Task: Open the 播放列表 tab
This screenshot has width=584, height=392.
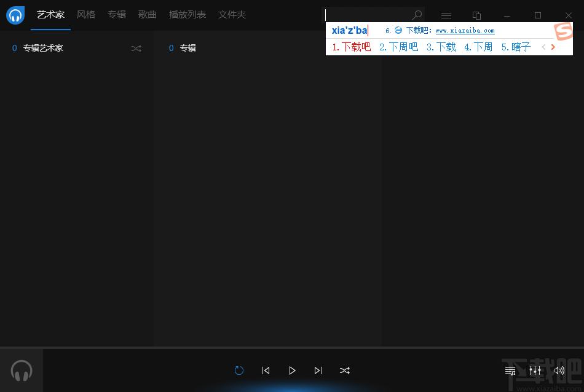Action: click(187, 15)
